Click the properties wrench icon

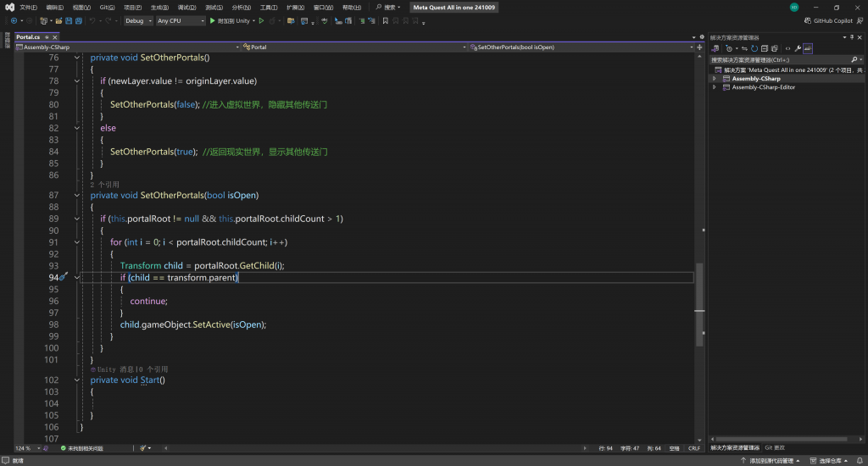(798, 48)
